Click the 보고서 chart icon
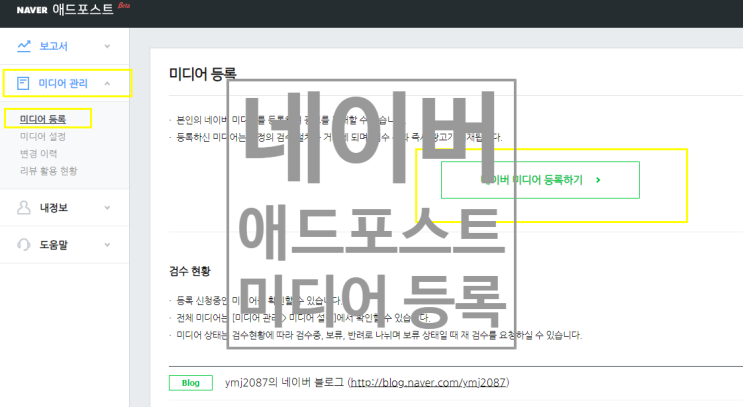Viewport: 743px width, 407px height. tap(24, 46)
